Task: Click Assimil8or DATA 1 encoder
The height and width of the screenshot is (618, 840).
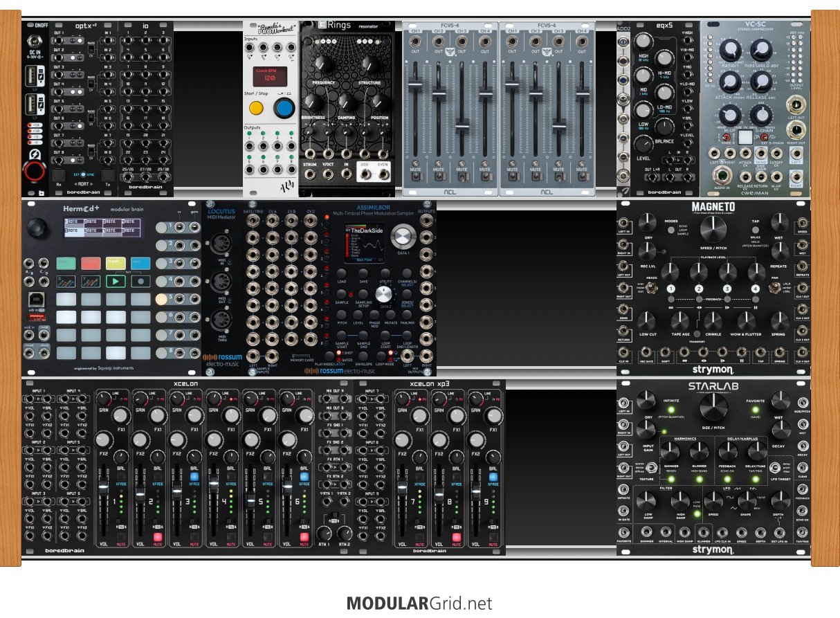Action: click(403, 237)
